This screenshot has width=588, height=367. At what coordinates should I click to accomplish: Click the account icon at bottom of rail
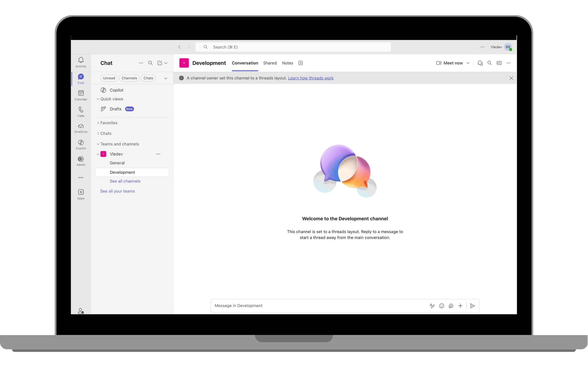click(81, 311)
